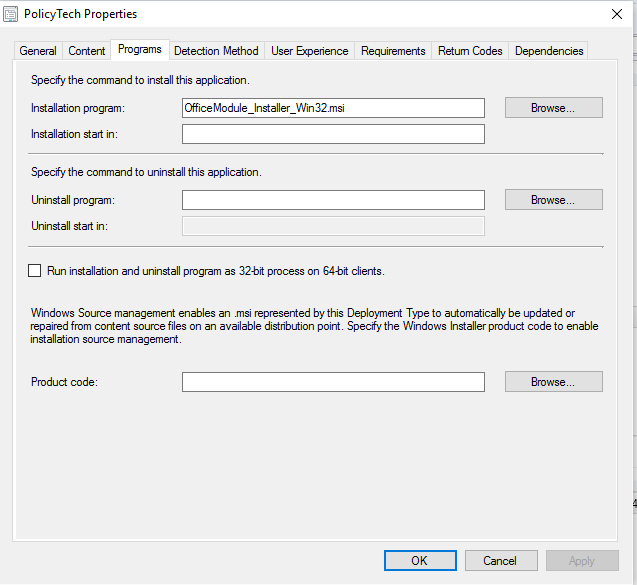The width and height of the screenshot is (637, 585).
Task: Go to the Detection Method tab
Action: click(x=216, y=51)
